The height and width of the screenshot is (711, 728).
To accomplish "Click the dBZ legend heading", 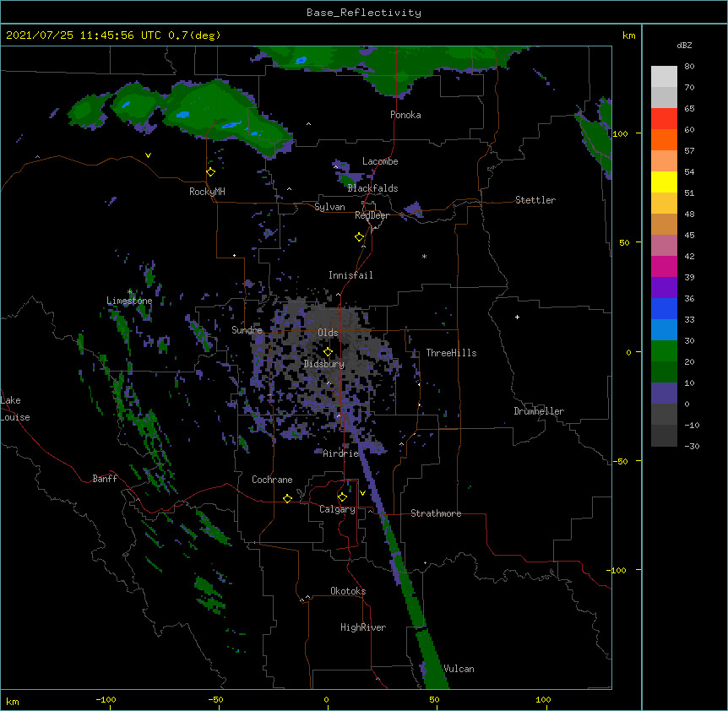I will [x=684, y=45].
